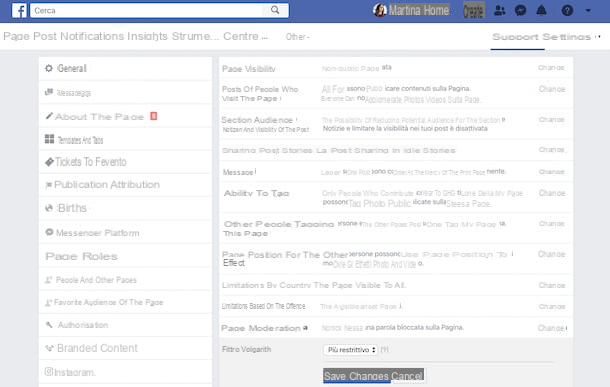Open the Strume... tab
Screen dimensions: 610x387
tap(195, 37)
